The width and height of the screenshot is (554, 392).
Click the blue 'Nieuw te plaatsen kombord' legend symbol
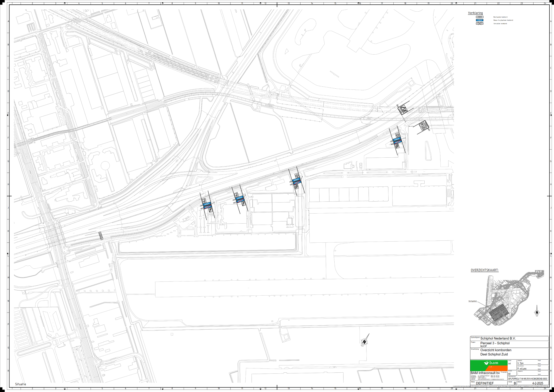479,20
